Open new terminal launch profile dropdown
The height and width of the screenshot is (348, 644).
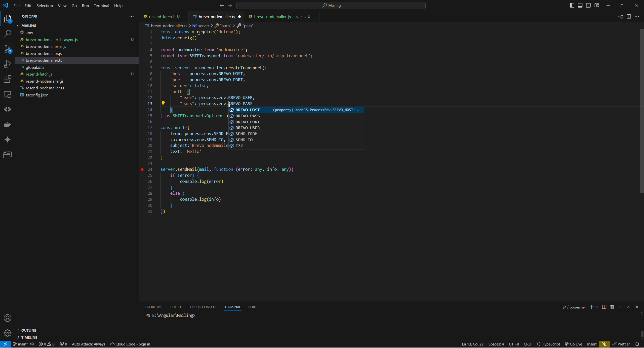coord(597,307)
